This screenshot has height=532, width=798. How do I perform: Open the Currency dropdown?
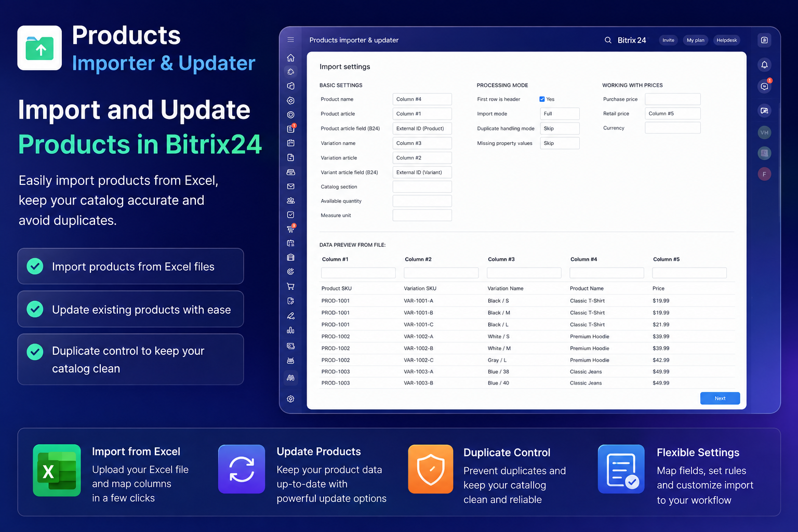673,128
